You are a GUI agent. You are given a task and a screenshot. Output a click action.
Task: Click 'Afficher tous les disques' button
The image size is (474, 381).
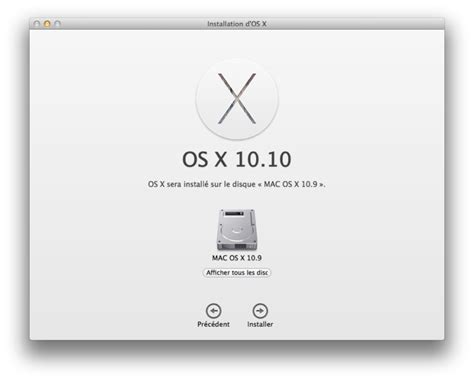(x=237, y=273)
